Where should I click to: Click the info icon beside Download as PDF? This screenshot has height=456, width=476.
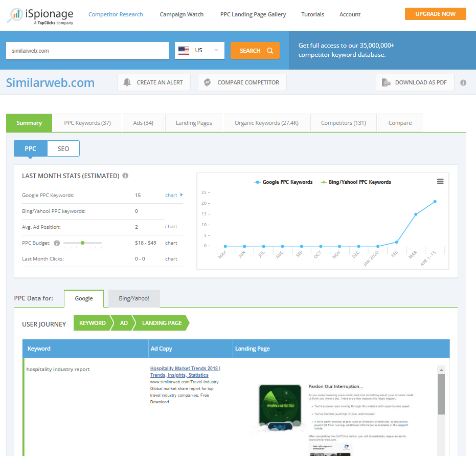pos(463,82)
